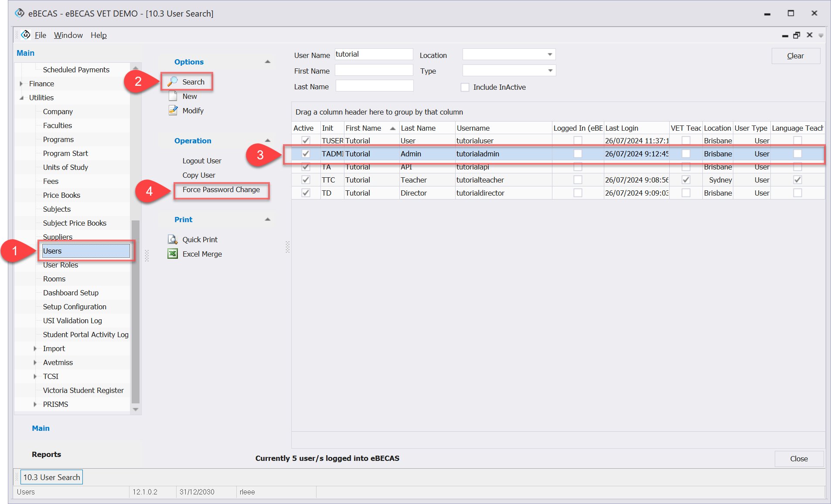Viewport: 831px width, 504px height.
Task: Click the New document icon
Action: [x=173, y=96]
